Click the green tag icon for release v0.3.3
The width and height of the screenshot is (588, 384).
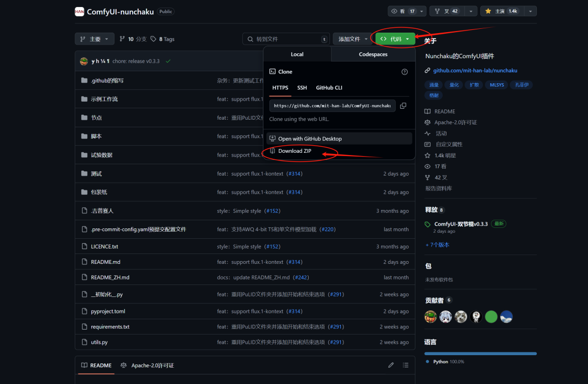point(427,225)
